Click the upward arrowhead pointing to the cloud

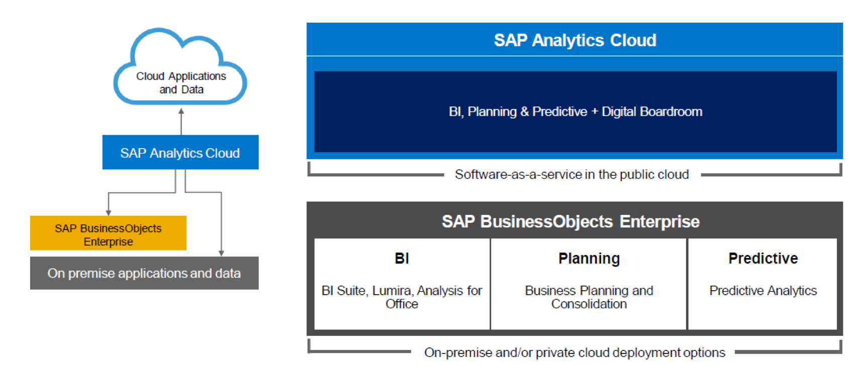181,111
